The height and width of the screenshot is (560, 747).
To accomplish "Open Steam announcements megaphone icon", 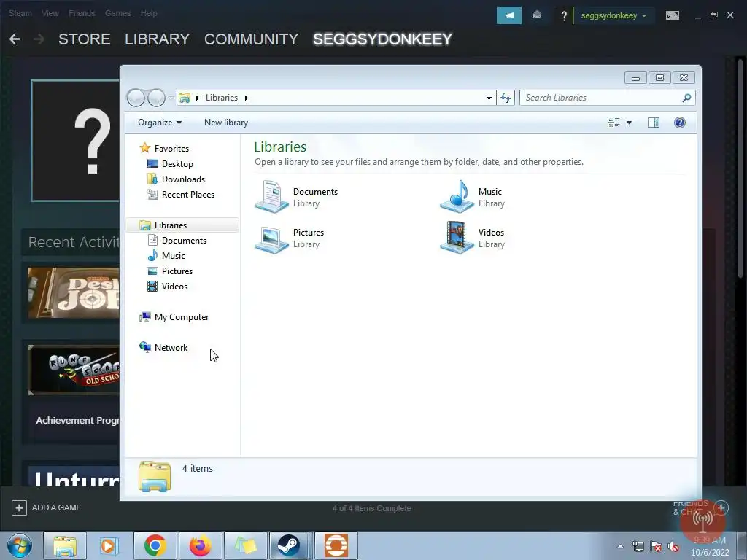I will point(508,15).
